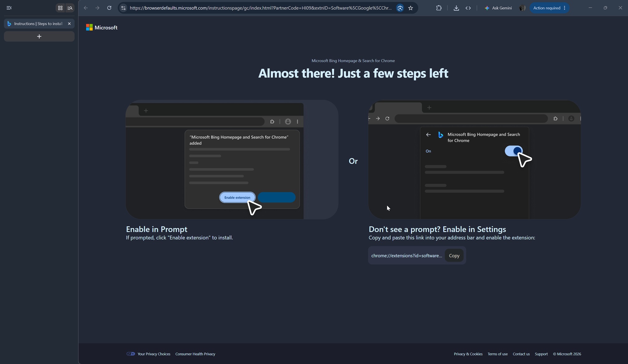Click the Enable in Prompt illustration
The width and height of the screenshot is (628, 364).
232,159
